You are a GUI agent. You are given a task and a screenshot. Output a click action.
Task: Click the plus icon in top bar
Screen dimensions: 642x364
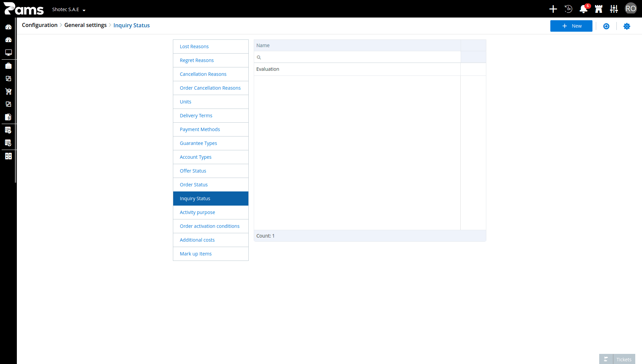(x=553, y=9)
